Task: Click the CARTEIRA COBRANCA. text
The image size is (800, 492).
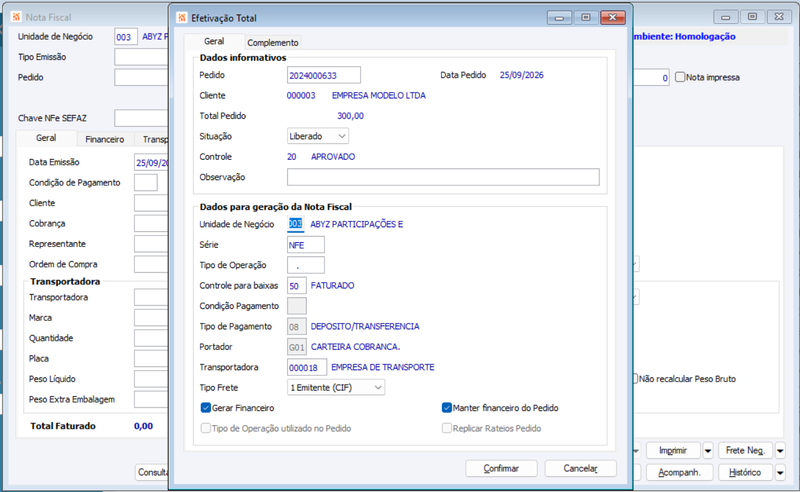Action: [x=356, y=347]
